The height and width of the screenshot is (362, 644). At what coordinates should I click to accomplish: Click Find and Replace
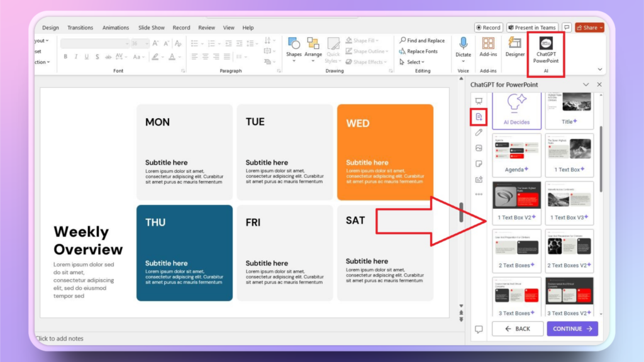tap(422, 40)
